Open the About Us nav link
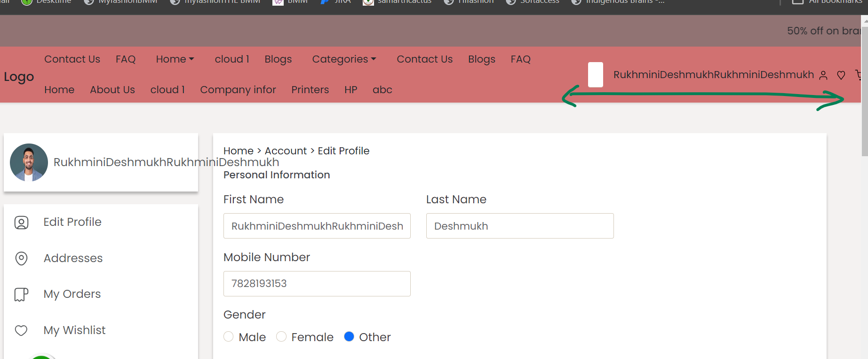Screen dimensions: 868x359 112,90
